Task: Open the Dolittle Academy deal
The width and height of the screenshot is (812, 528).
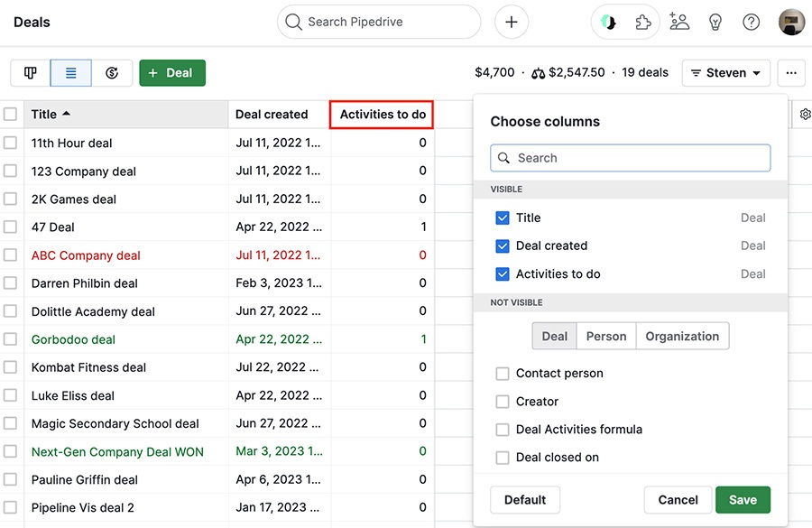Action: pos(93,311)
